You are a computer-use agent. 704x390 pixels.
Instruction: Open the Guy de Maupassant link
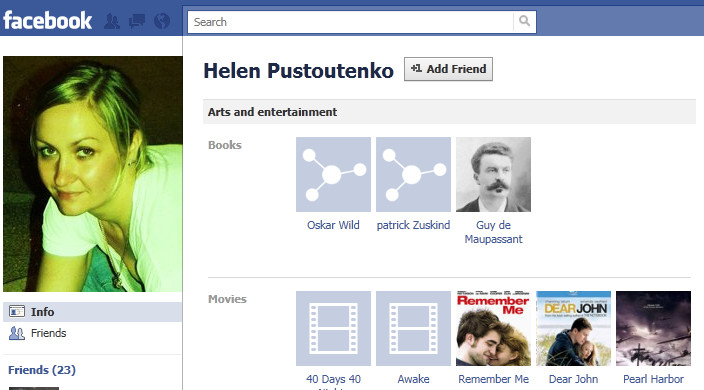pos(493,232)
